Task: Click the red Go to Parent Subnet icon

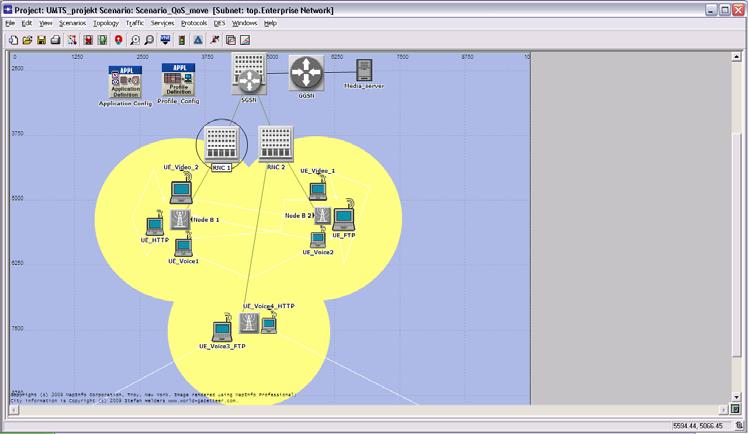Action: click(118, 40)
